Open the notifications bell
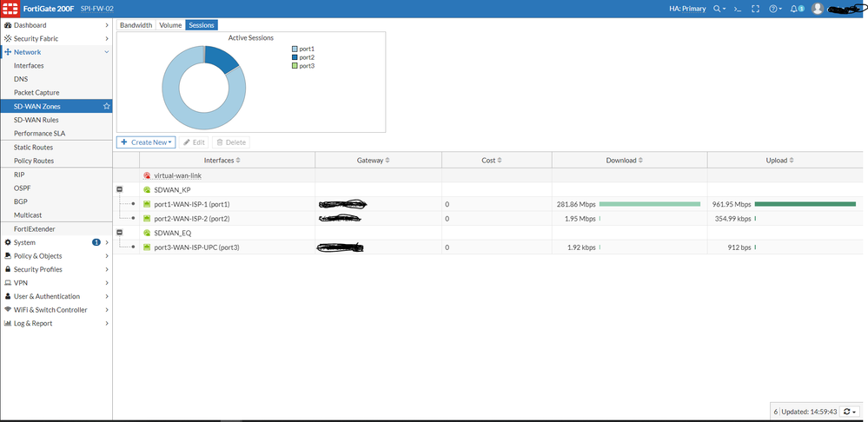This screenshot has width=868, height=422. [x=794, y=9]
